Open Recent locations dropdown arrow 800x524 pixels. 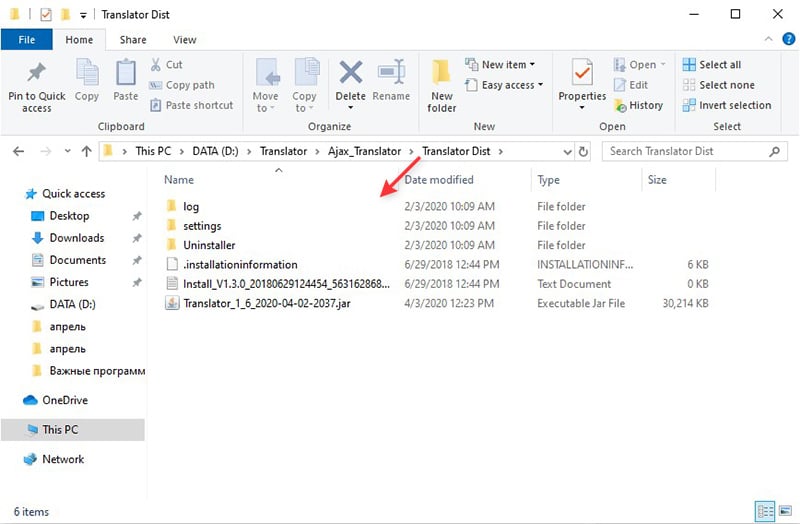coord(67,152)
